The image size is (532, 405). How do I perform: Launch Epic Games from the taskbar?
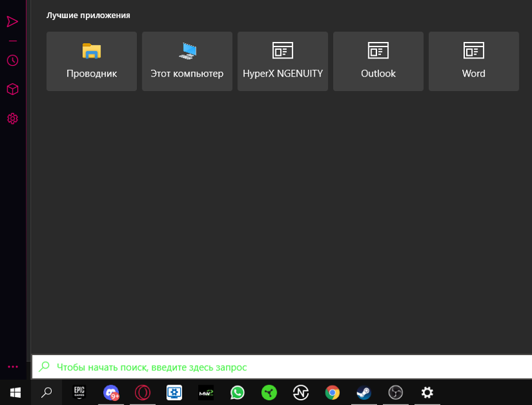[x=79, y=393]
